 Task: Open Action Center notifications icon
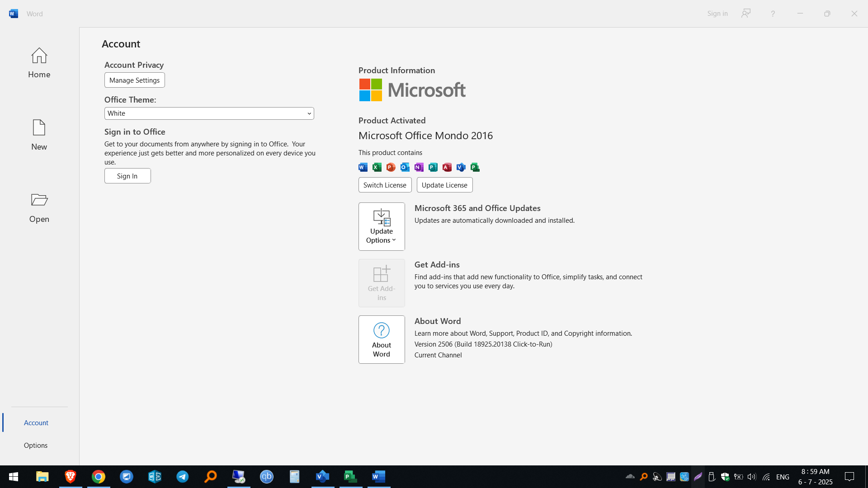[x=849, y=477]
